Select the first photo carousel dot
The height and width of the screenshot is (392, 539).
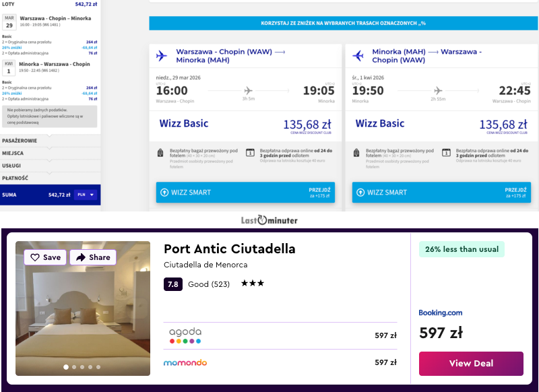pyautogui.click(x=66, y=367)
